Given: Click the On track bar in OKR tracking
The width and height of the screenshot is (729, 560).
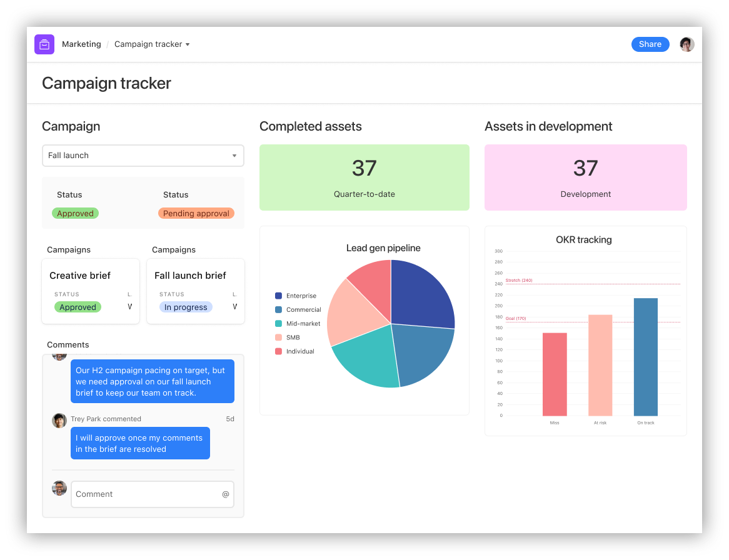Looking at the screenshot, I should click(x=646, y=357).
